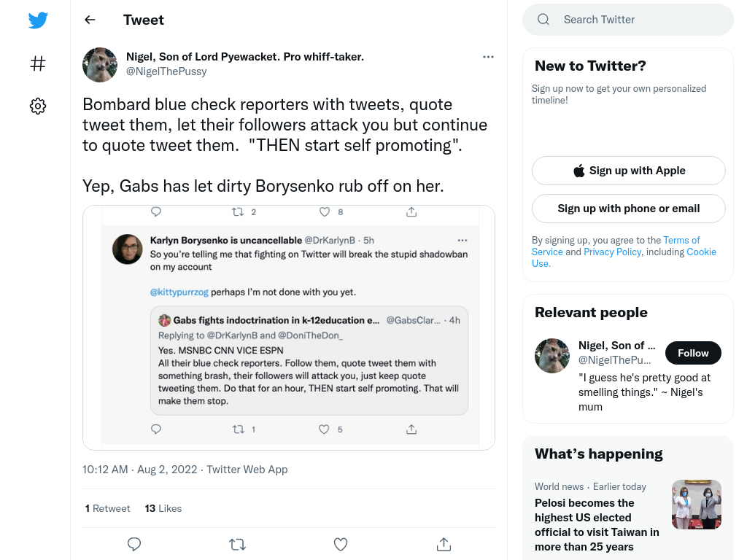The width and height of the screenshot is (747, 560).
Task: Open the Settings gear icon
Action: point(38,106)
